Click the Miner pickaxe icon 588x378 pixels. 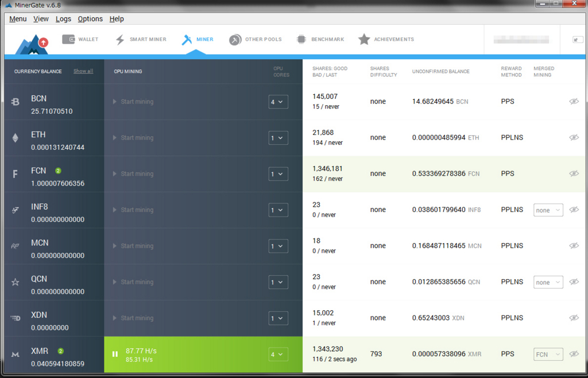click(x=187, y=40)
